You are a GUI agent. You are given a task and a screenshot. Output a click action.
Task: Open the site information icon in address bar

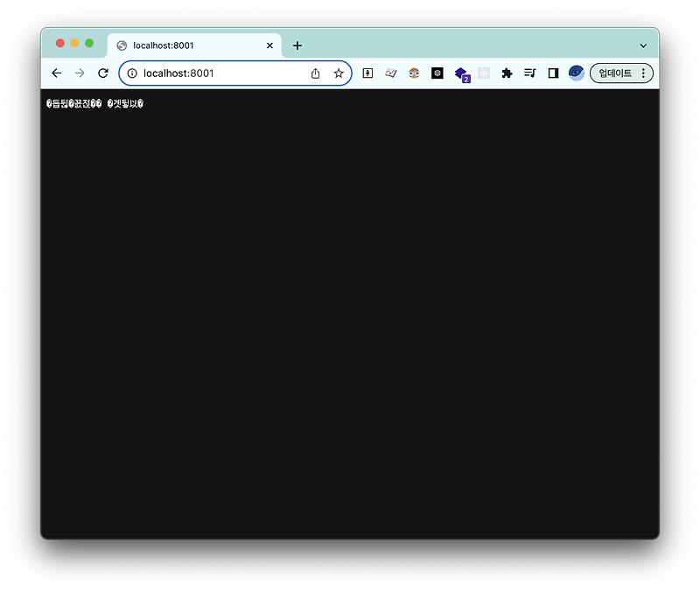click(x=132, y=73)
